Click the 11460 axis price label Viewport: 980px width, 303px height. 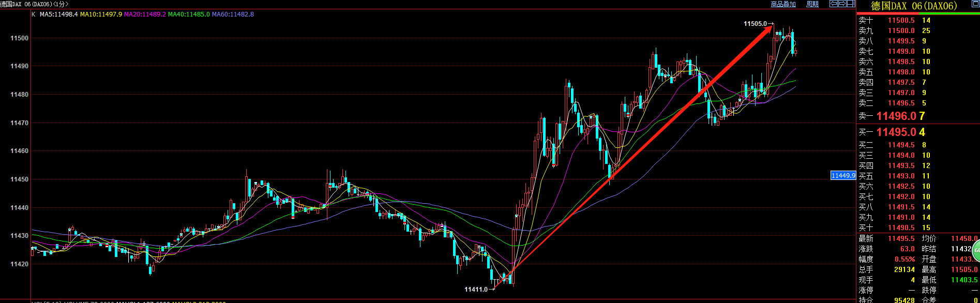(x=20, y=151)
